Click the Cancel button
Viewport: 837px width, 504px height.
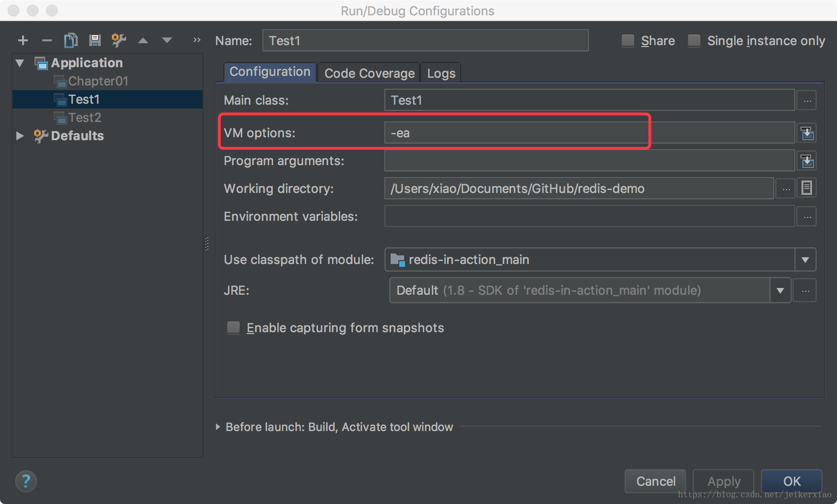[655, 481]
